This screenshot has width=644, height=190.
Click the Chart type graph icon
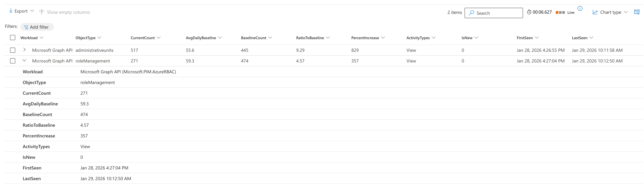coord(595,12)
